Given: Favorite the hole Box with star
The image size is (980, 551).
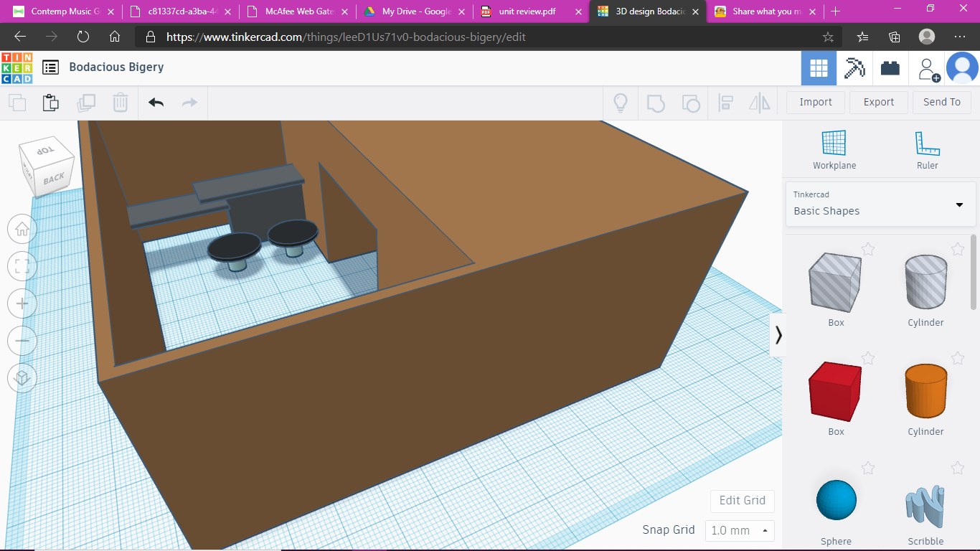Looking at the screenshot, I should point(868,249).
